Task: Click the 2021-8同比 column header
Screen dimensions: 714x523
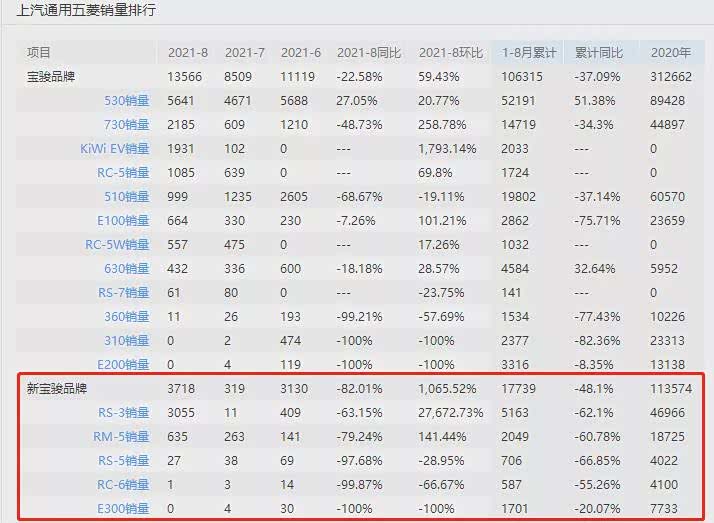Action: (368, 52)
